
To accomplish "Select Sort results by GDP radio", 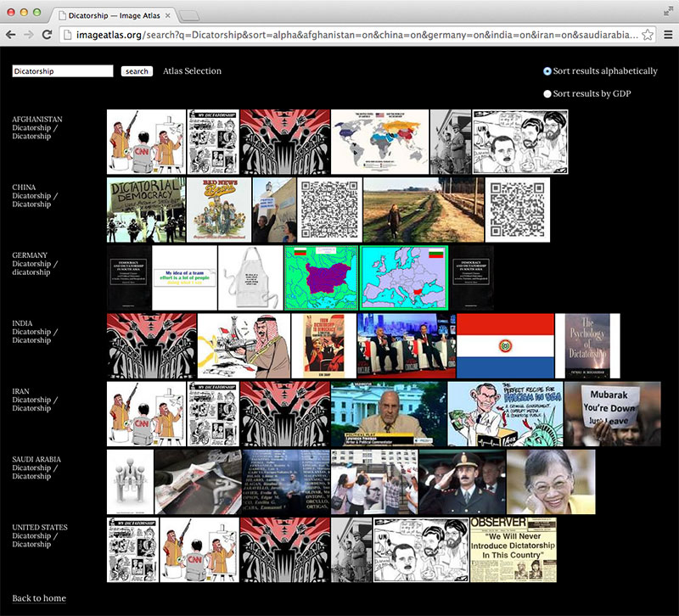I will tap(547, 93).
